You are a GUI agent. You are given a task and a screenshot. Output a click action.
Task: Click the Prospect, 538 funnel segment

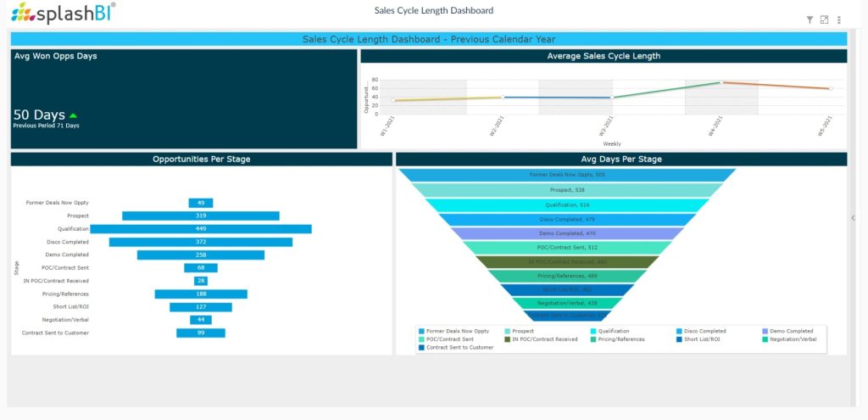[x=567, y=190]
